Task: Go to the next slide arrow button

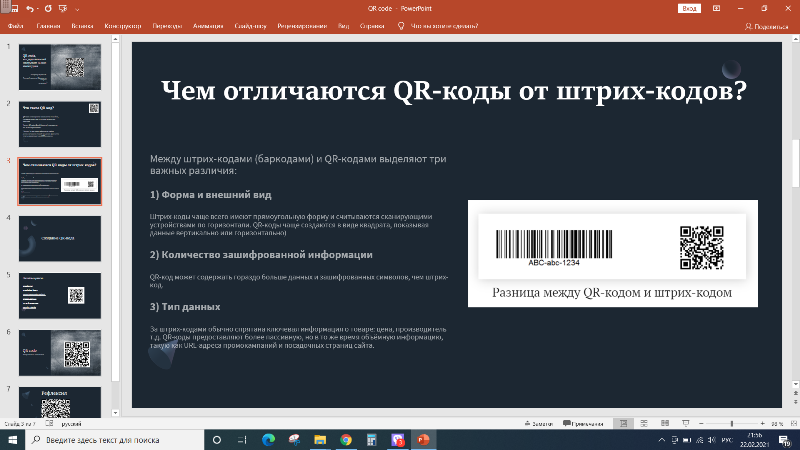Action: 795,403
